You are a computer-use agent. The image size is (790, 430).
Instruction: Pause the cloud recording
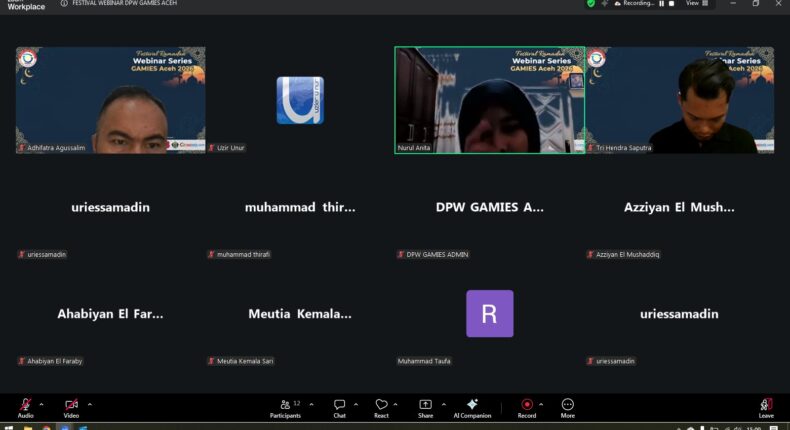tap(662, 4)
